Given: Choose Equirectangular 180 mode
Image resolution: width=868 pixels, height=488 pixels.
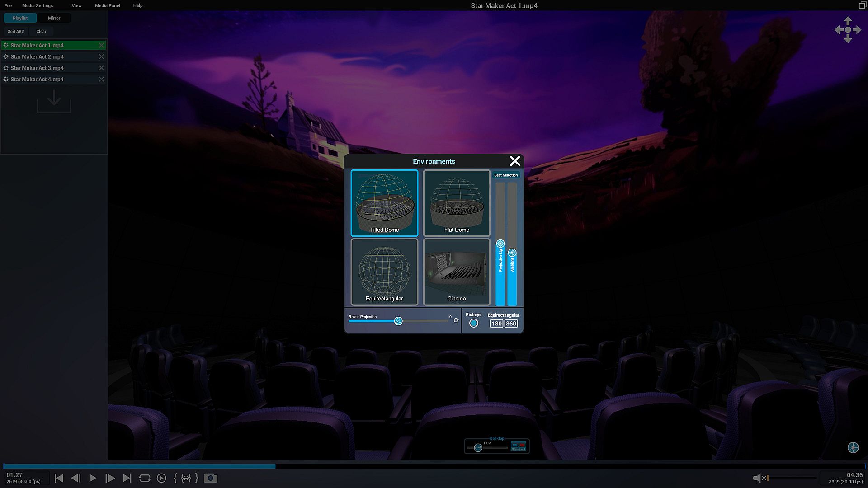Looking at the screenshot, I should [496, 324].
